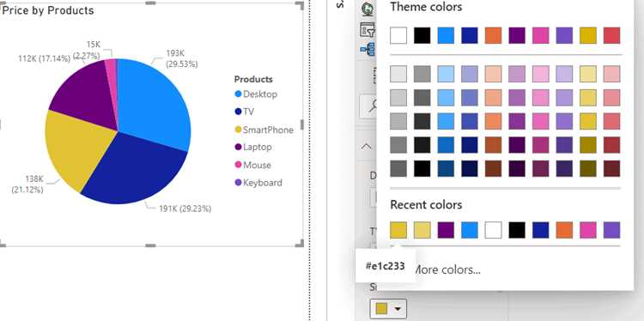Click the Keyboard legend item
This screenshot has height=321, width=644.
258,183
